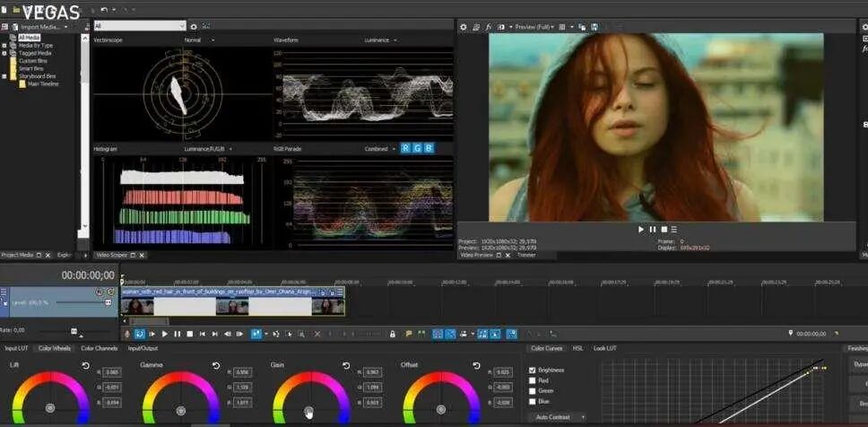The width and height of the screenshot is (868, 427).
Task: Open the Preview (Full) quality dropdown
Action: 533,27
